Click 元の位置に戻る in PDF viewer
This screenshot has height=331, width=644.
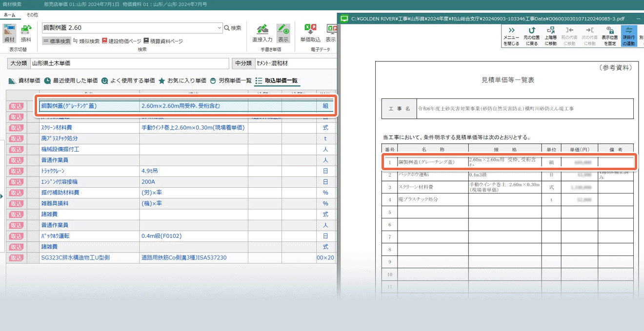click(532, 36)
